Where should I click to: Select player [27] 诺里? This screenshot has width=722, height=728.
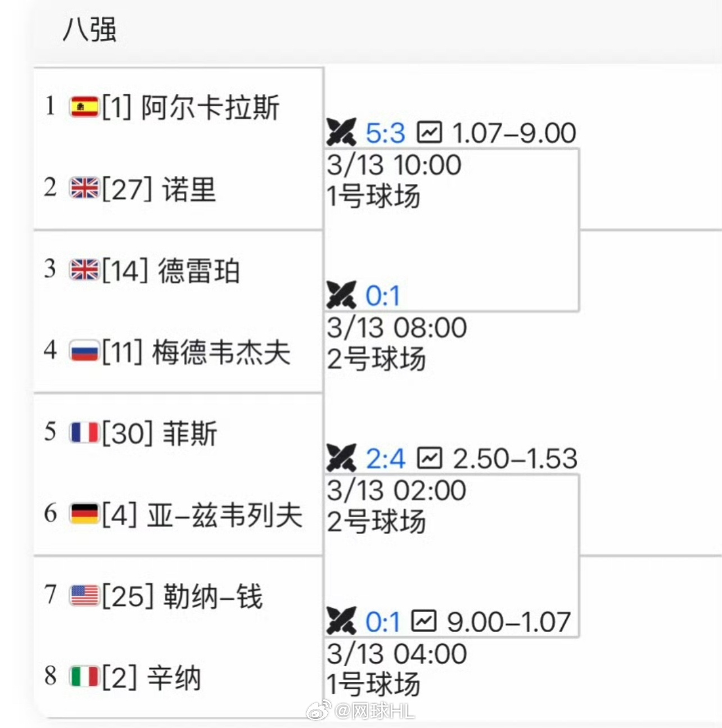coord(159,188)
